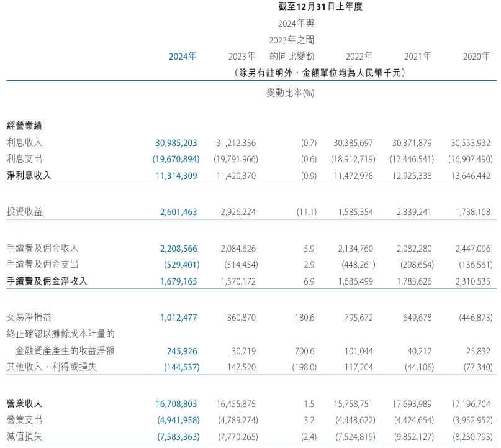Click the 手續費及佣金淨收入 row label
Viewport: 501px width, 448px height.
pyautogui.click(x=47, y=281)
